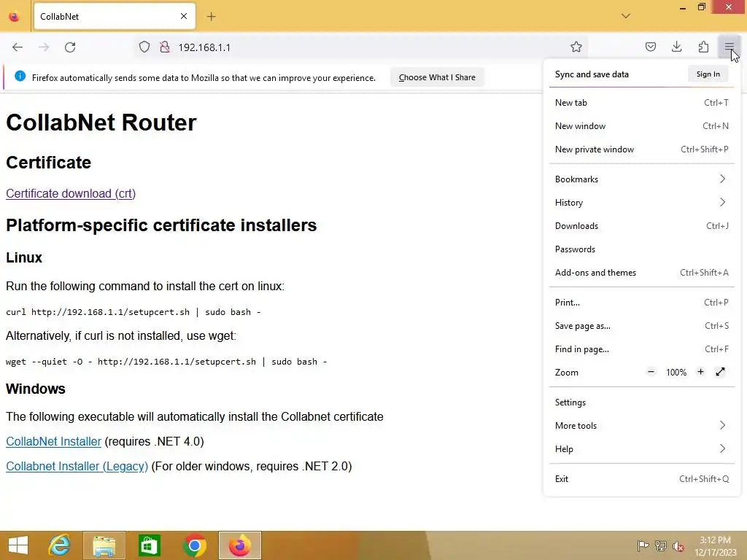
Task: Click the forward navigation arrow
Action: point(44,47)
